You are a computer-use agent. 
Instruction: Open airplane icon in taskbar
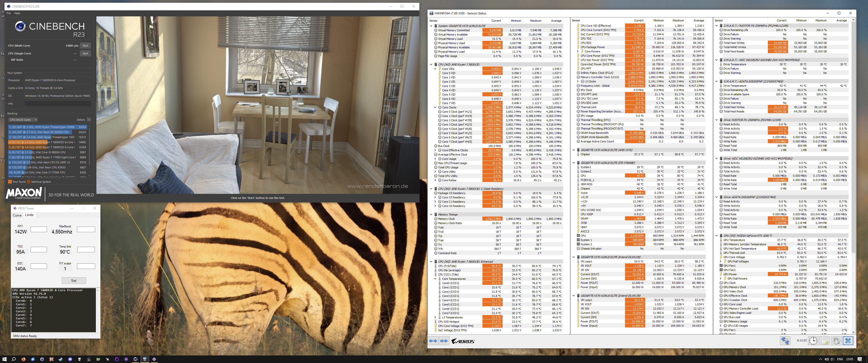[x=107, y=359]
